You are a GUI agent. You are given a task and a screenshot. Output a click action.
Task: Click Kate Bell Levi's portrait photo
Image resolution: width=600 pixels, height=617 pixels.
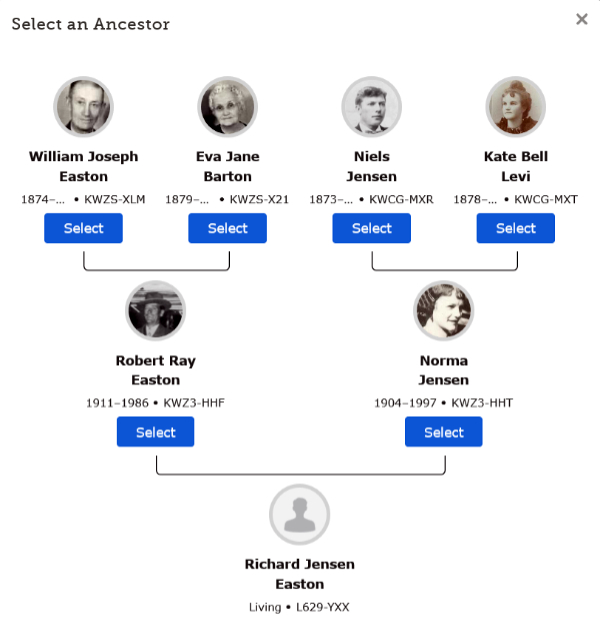pyautogui.click(x=516, y=107)
